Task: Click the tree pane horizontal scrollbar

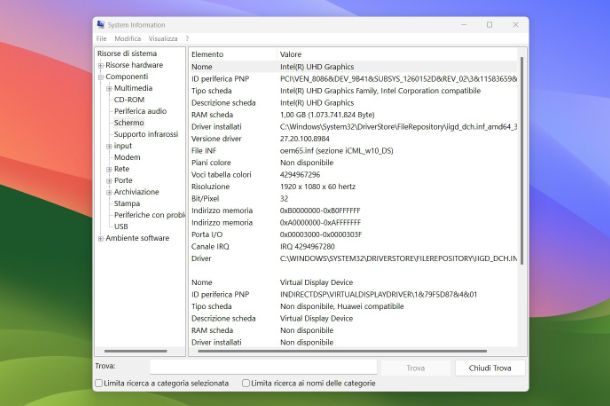Action: click(x=136, y=351)
